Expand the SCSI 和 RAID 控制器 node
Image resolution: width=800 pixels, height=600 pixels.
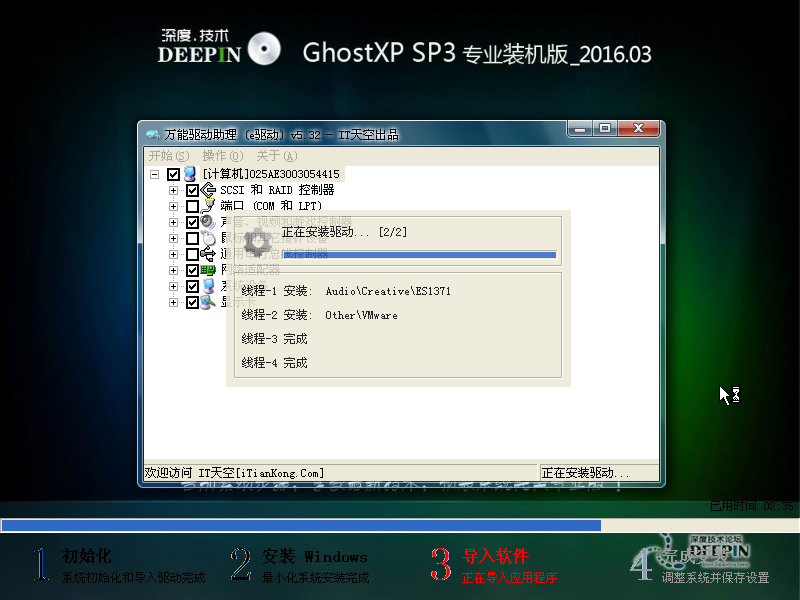[173, 190]
